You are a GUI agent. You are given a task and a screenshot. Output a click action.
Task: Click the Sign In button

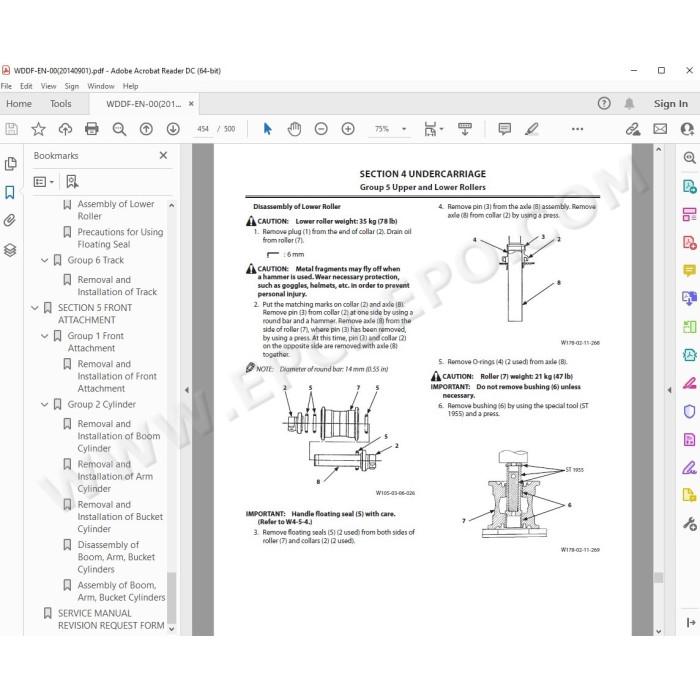coord(671,104)
